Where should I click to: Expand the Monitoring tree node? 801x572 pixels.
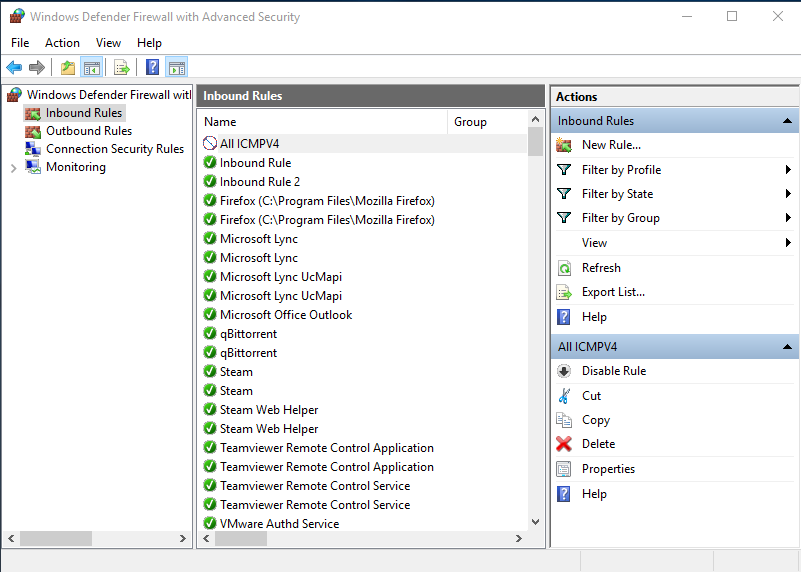point(13,167)
